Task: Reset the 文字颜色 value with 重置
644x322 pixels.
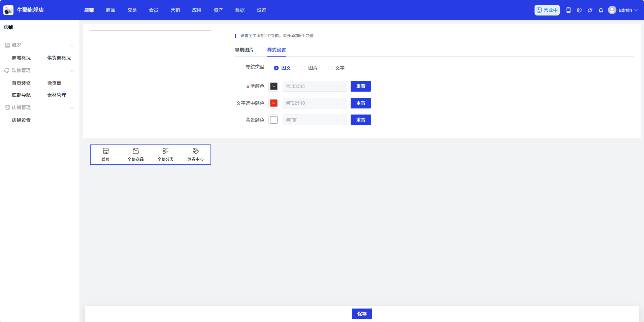Action: coord(360,86)
